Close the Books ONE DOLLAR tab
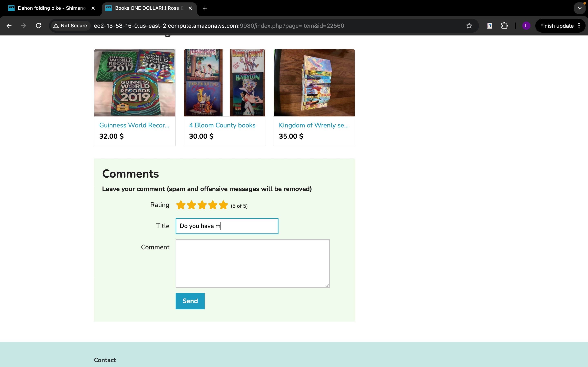 coord(190,8)
